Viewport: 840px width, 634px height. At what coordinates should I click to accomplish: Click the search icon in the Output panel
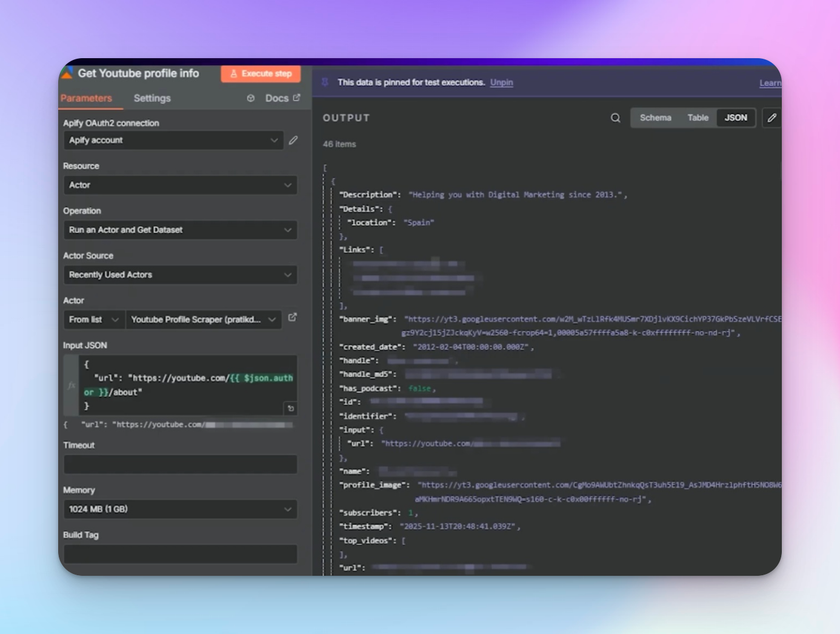(615, 118)
